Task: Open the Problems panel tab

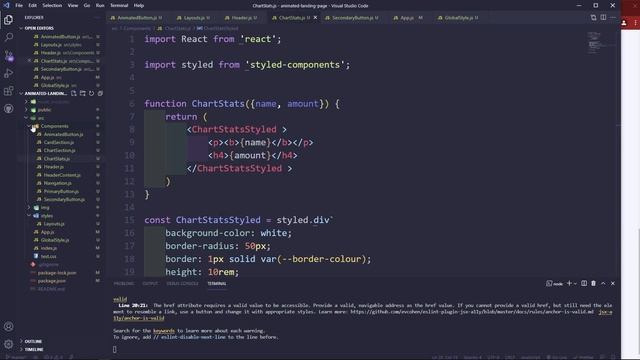Action: (124, 283)
